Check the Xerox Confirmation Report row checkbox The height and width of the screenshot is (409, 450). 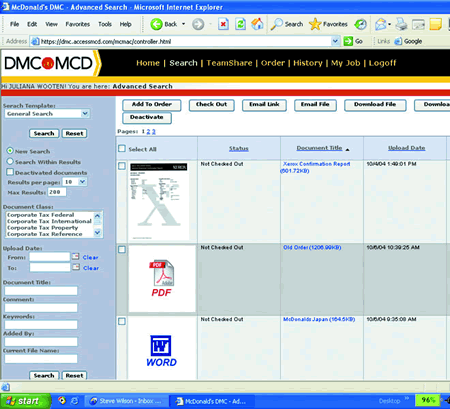tap(122, 166)
